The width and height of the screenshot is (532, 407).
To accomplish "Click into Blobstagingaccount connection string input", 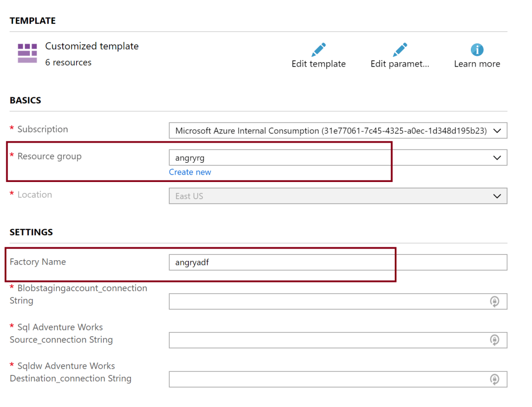I will point(327,302).
